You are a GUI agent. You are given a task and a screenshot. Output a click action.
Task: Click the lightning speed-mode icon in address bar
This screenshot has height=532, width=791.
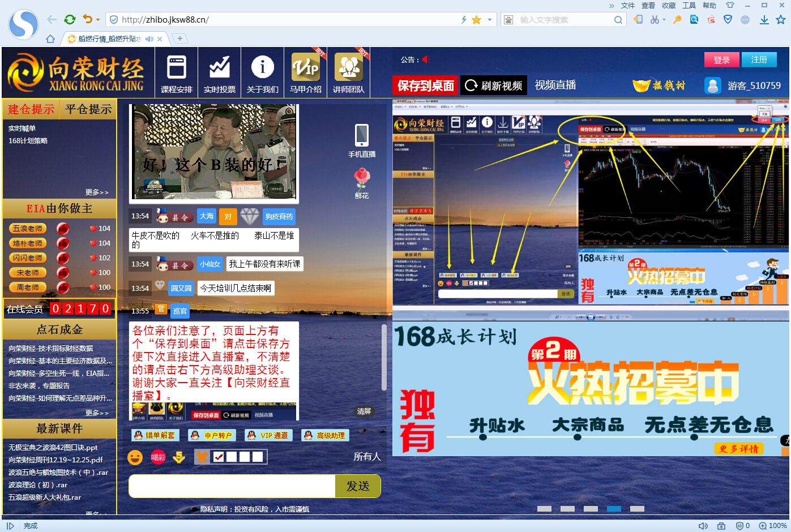tap(464, 20)
